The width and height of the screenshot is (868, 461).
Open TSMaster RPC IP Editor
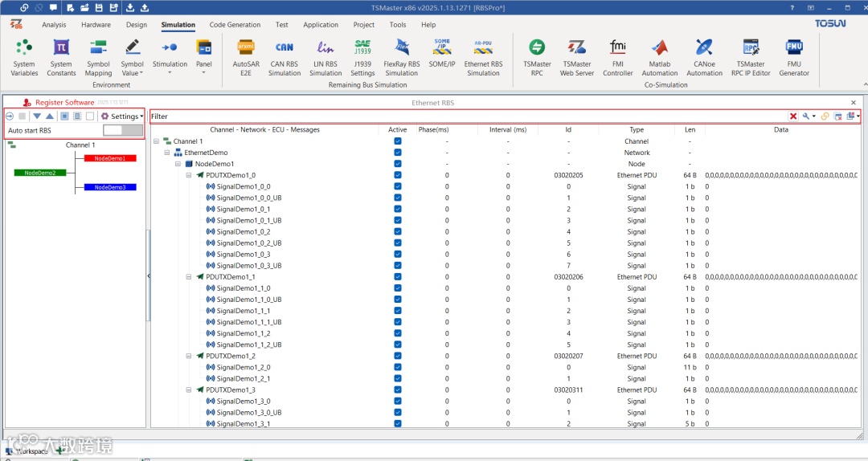point(751,57)
